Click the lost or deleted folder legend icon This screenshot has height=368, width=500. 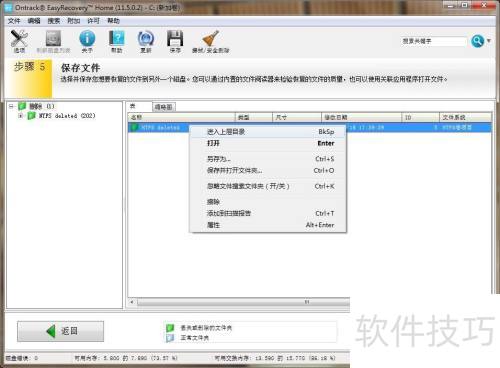170,328
